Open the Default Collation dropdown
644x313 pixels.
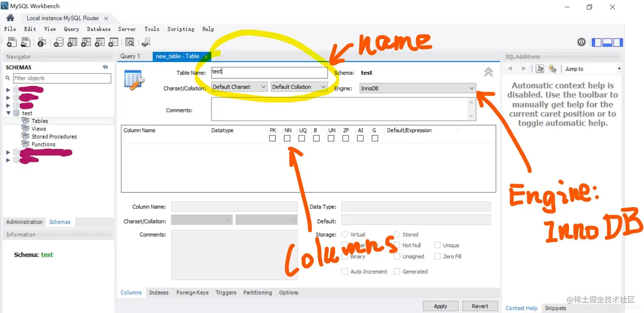point(299,87)
